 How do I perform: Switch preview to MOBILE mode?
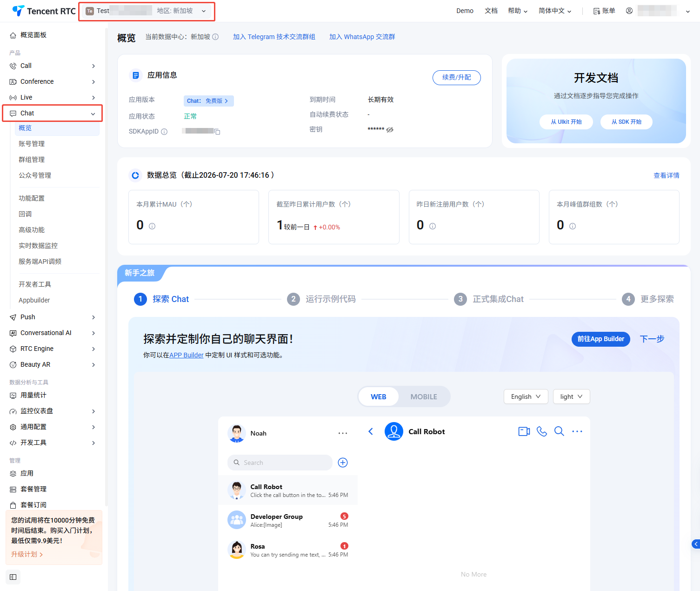[x=424, y=397]
